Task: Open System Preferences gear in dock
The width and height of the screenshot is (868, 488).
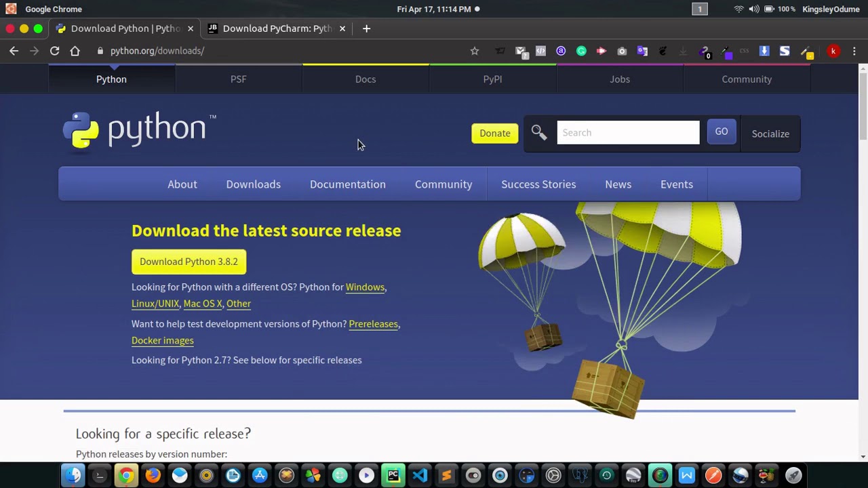Action: coord(553,475)
